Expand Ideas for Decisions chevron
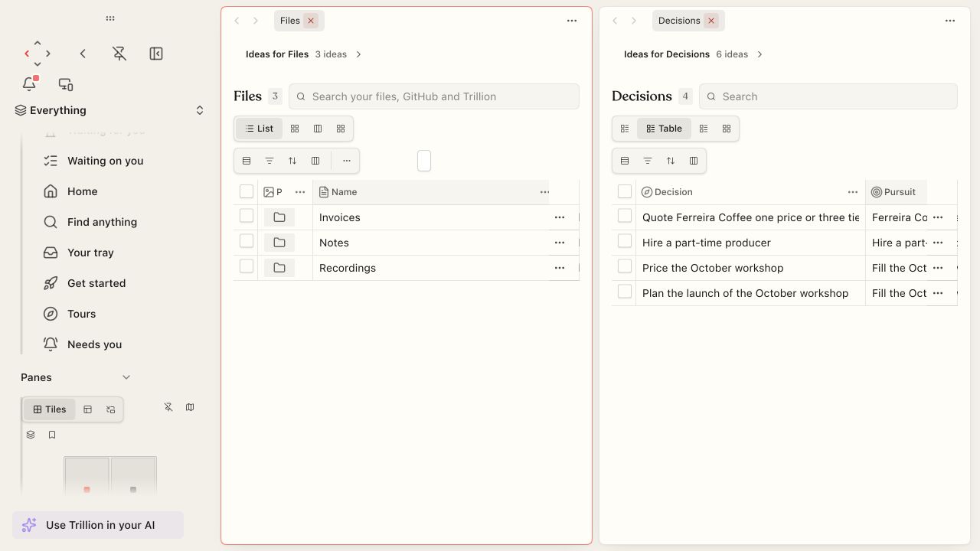 coord(759,54)
